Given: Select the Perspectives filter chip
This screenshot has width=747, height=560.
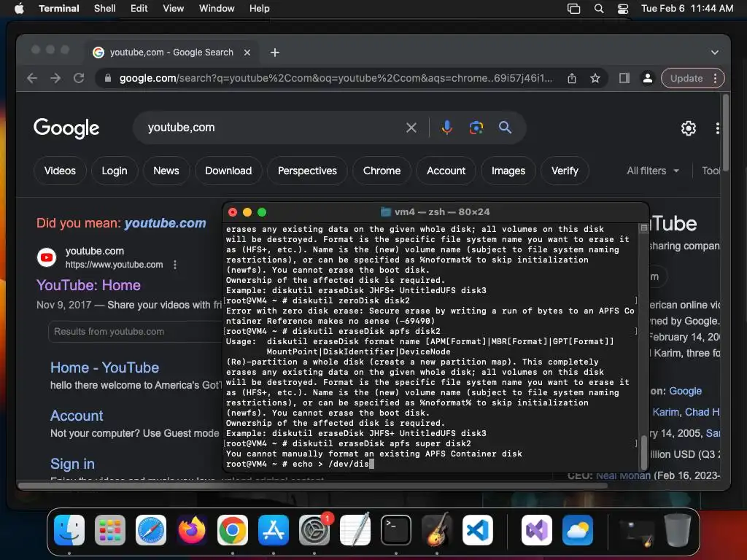Looking at the screenshot, I should click(307, 171).
